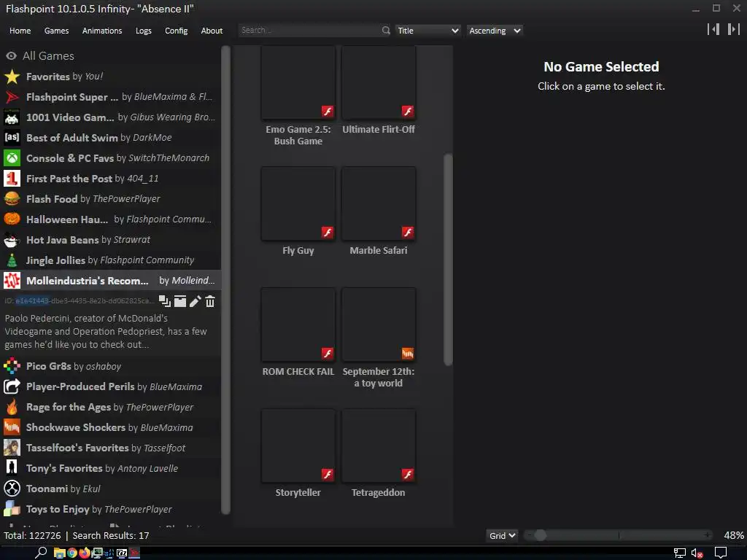Select the Hot Java Beans playlist title
Viewport: 747px width, 560px height.
point(63,240)
